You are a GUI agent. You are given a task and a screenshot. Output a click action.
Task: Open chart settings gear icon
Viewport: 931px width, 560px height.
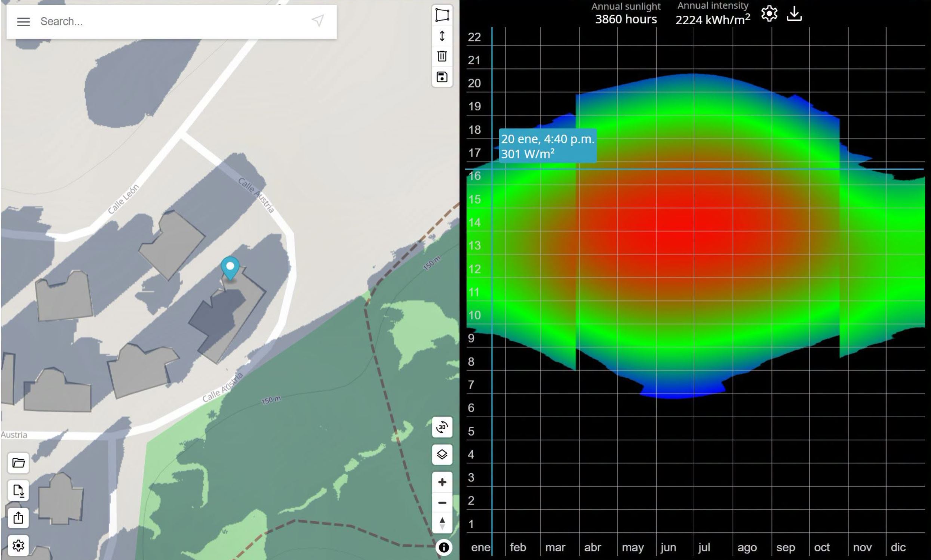[x=769, y=14]
